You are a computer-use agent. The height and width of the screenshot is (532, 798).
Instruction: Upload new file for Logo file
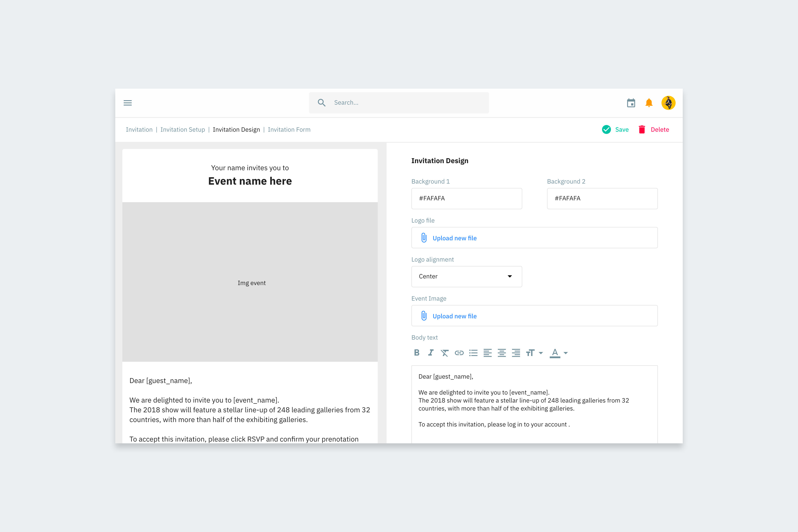click(455, 238)
